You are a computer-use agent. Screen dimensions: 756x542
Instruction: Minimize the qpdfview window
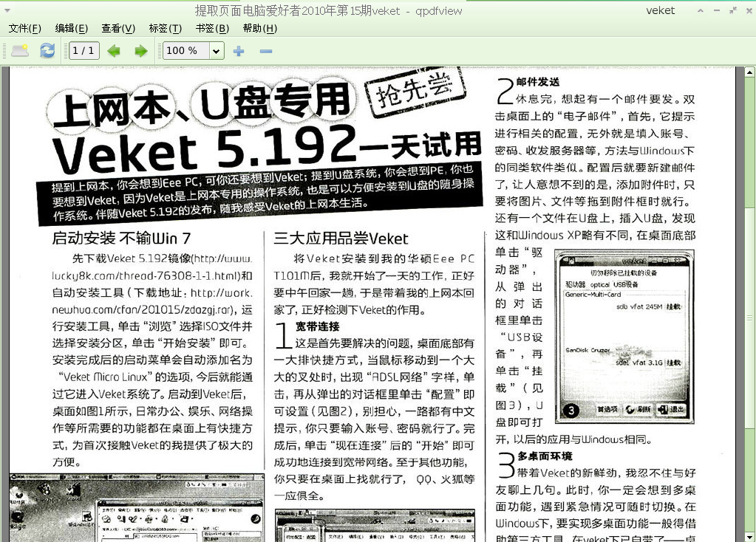(717, 10)
